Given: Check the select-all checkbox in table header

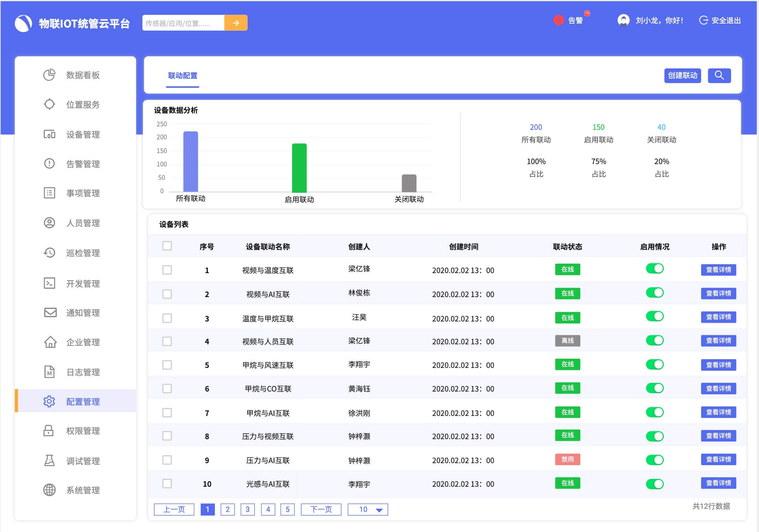Looking at the screenshot, I should click(x=167, y=246).
